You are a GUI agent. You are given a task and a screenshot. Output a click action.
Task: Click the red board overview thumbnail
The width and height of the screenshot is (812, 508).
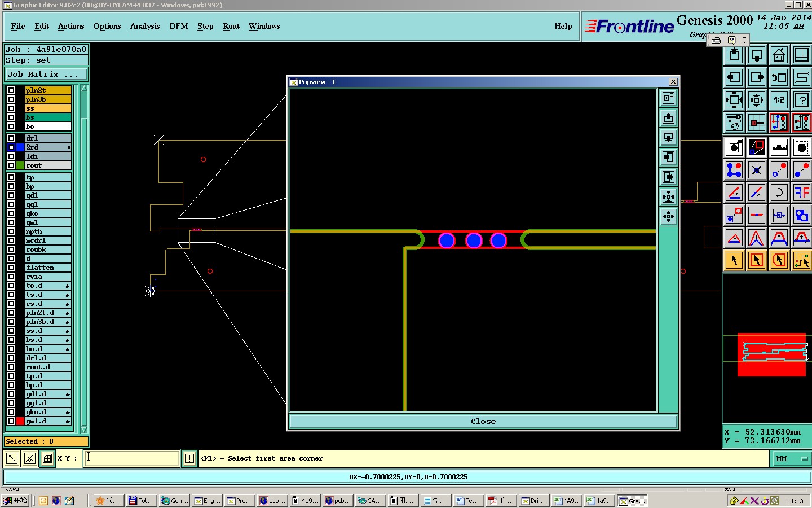(771, 354)
